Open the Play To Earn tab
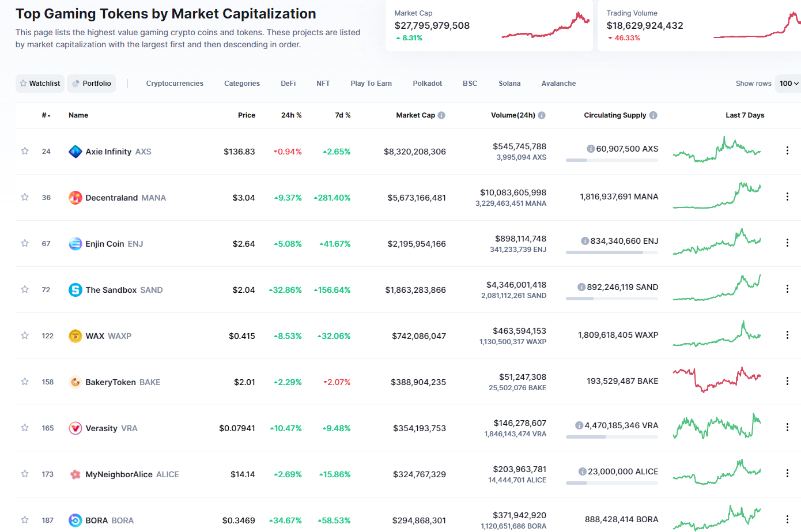This screenshot has width=801, height=532. tap(371, 84)
